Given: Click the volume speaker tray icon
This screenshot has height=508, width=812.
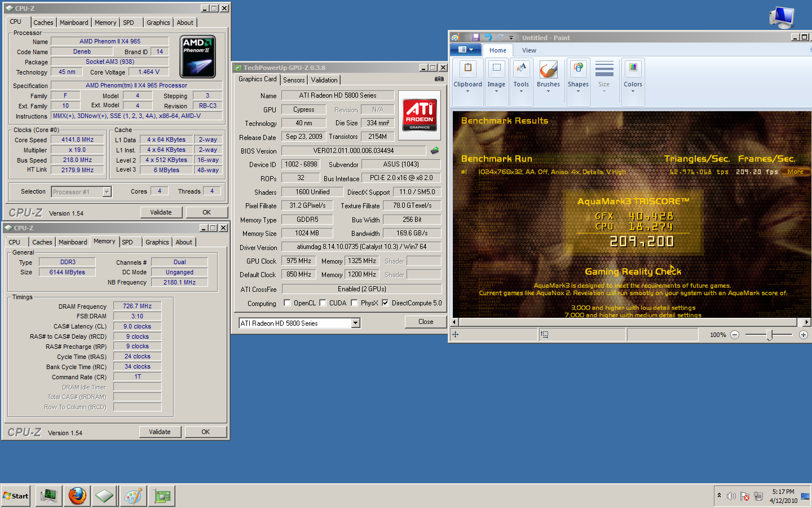Looking at the screenshot, I should pyautogui.click(x=731, y=496).
